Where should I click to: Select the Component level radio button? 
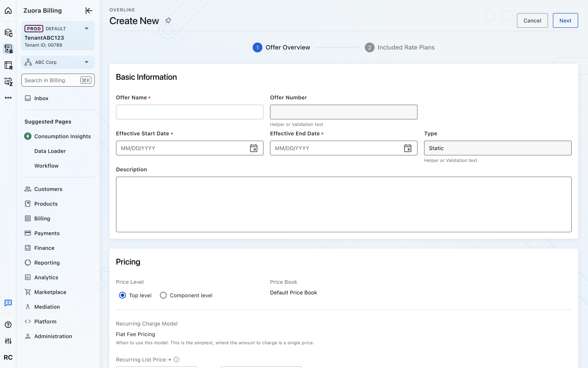[x=163, y=295]
